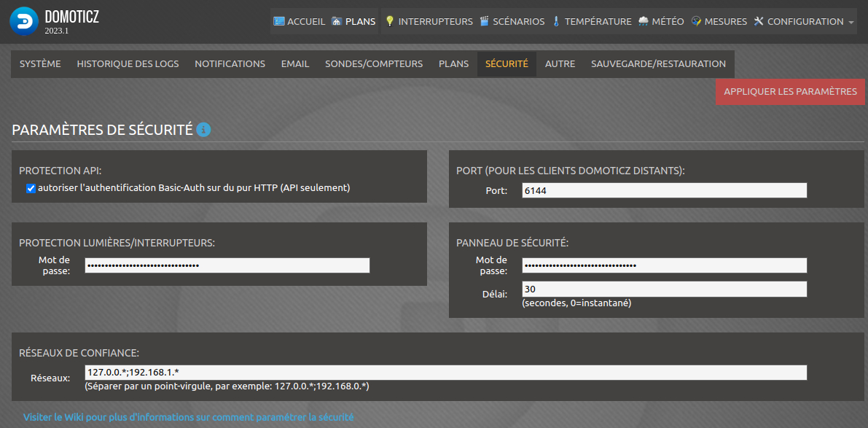
Task: Disable Basic-Auth on pure HTTP checkbox
Action: pyautogui.click(x=31, y=188)
